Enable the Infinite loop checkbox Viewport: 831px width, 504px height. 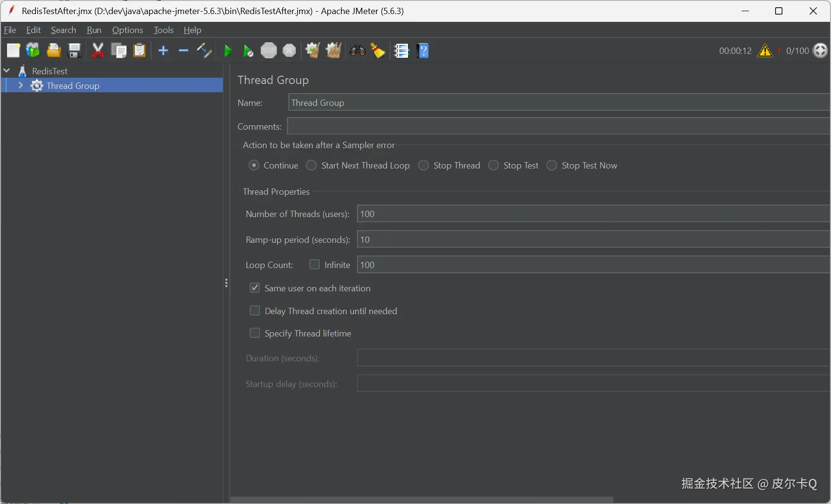tap(315, 265)
